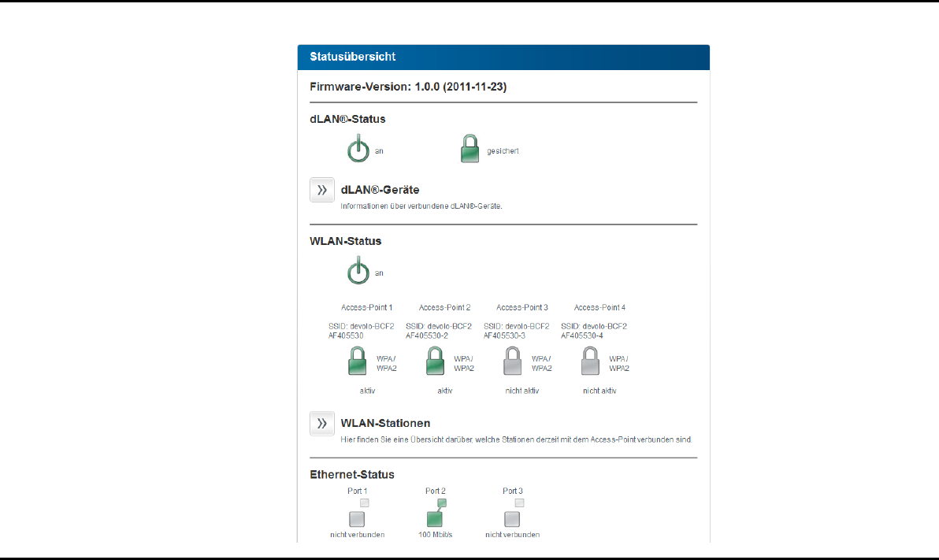The width and height of the screenshot is (939, 560).
Task: Click the SSID text of Access-Point 2
Action: [438, 331]
